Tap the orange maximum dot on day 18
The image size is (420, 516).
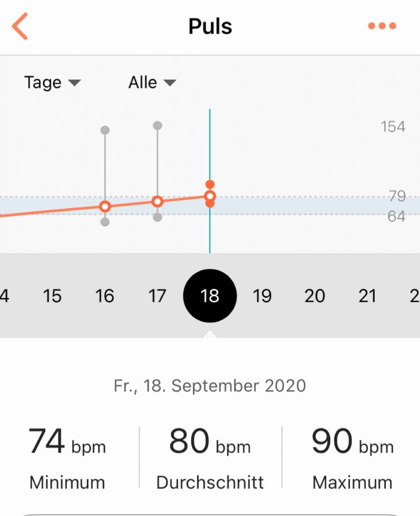tap(210, 184)
